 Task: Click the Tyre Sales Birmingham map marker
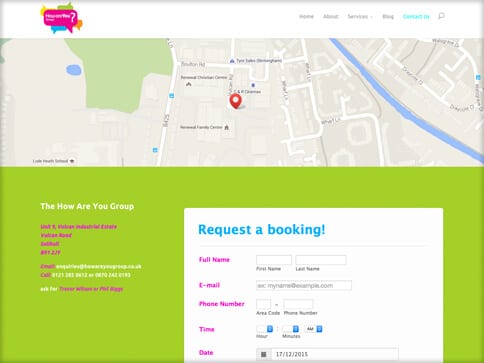(x=232, y=61)
